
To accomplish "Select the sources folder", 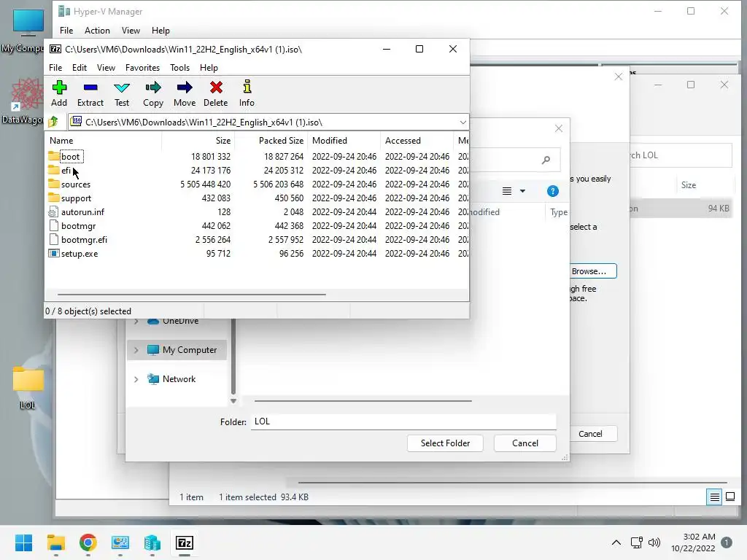I will 76,184.
